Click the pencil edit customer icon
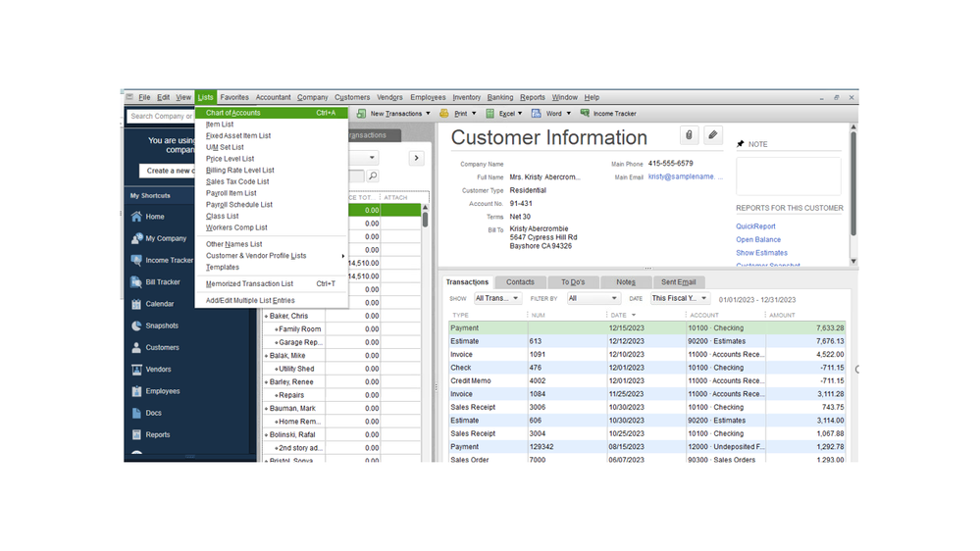The height and width of the screenshot is (551, 980). (713, 136)
